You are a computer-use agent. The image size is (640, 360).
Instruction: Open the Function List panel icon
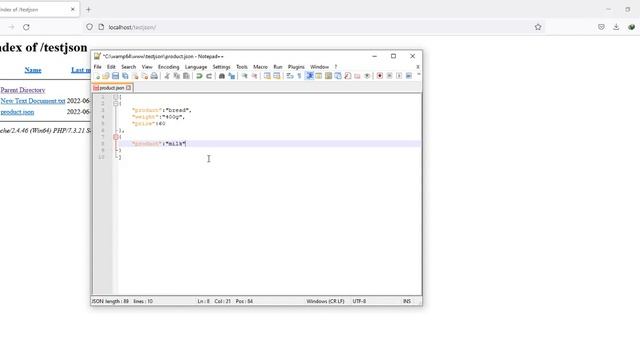[x=348, y=76]
